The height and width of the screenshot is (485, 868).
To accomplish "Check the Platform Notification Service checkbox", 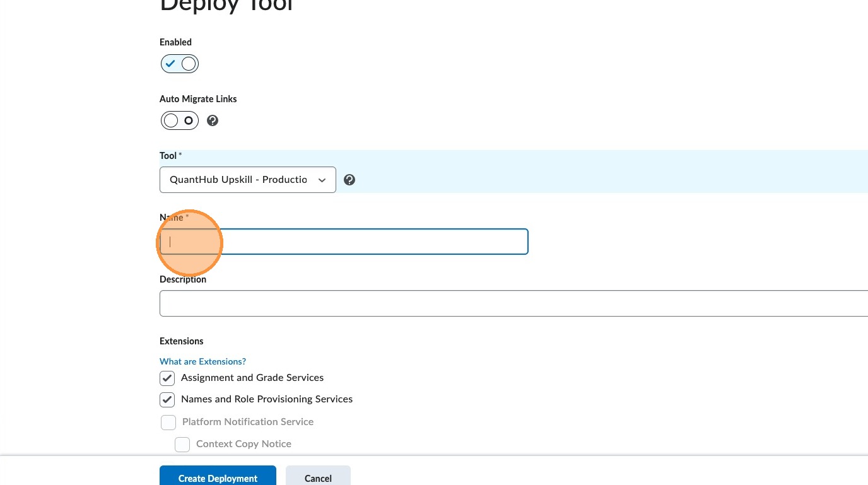I will [x=168, y=422].
